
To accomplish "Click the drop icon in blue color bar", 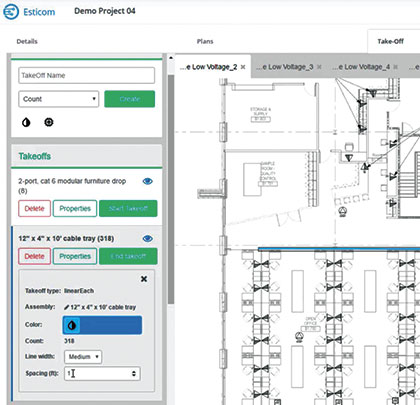I will coord(72,325).
